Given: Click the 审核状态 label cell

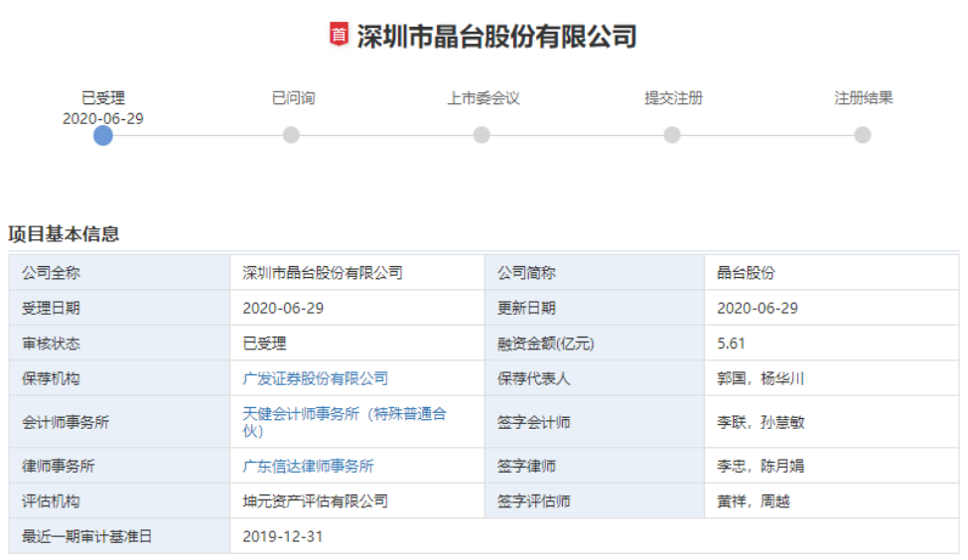Looking at the screenshot, I should pos(120,344).
